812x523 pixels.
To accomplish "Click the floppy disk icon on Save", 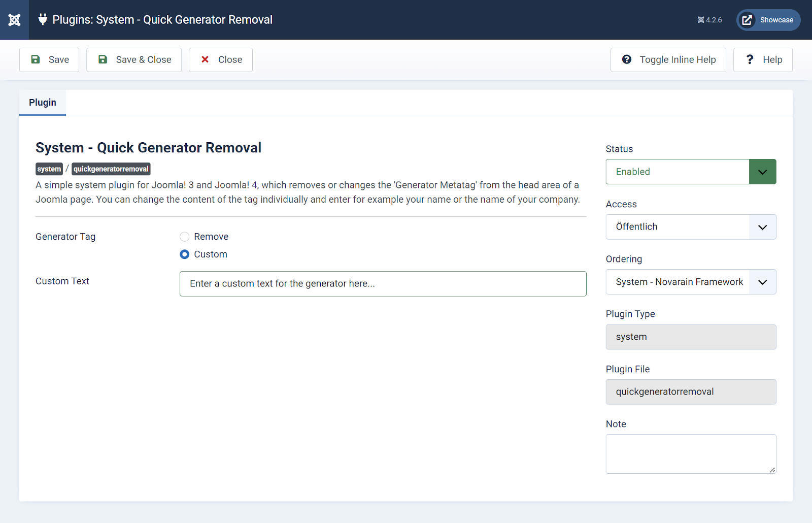I will 36,59.
